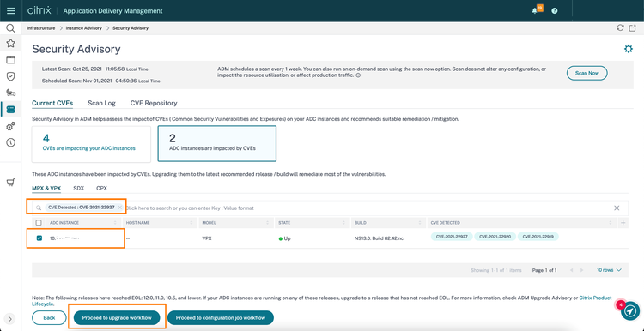Open the hamburger navigation menu
This screenshot has width=644, height=331.
(x=10, y=10)
